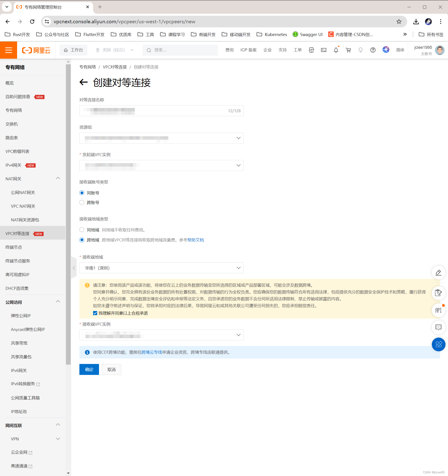The height and width of the screenshot is (476, 448).
Task: Switch language with 简体
Action: (x=400, y=50)
